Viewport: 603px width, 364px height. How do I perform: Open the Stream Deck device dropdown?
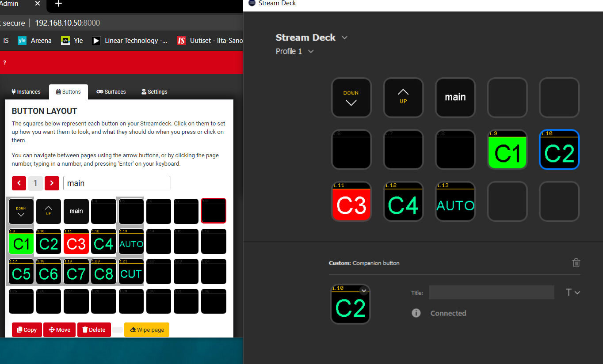[345, 38]
